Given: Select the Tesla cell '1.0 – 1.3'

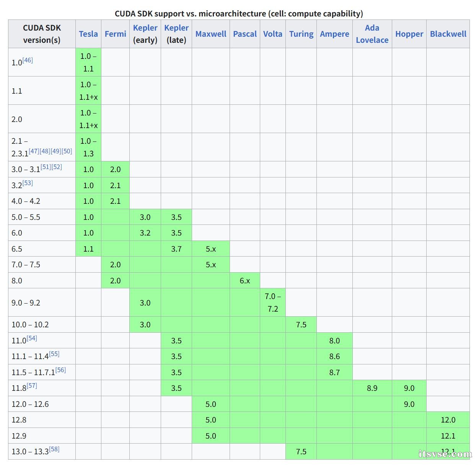Looking at the screenshot, I should [x=88, y=147].
